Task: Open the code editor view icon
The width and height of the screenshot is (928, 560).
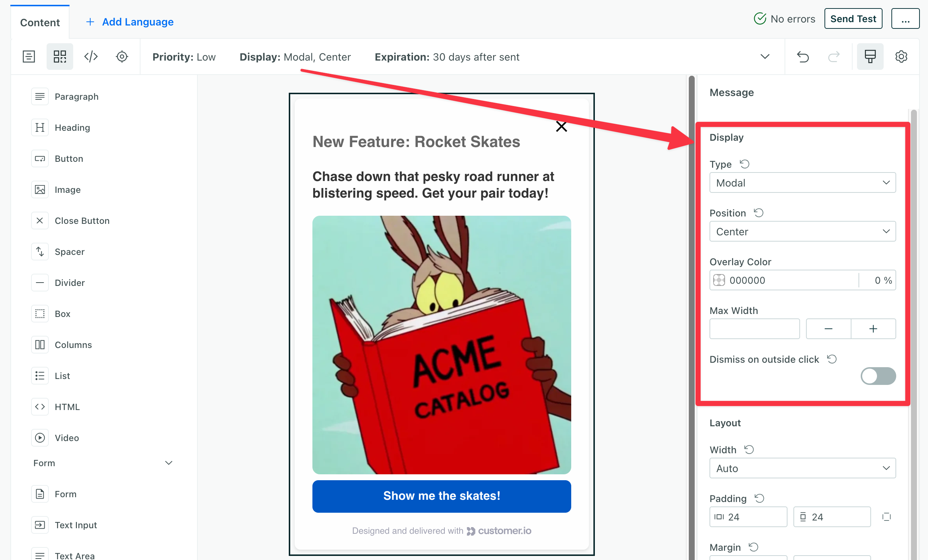Action: pyautogui.click(x=91, y=57)
